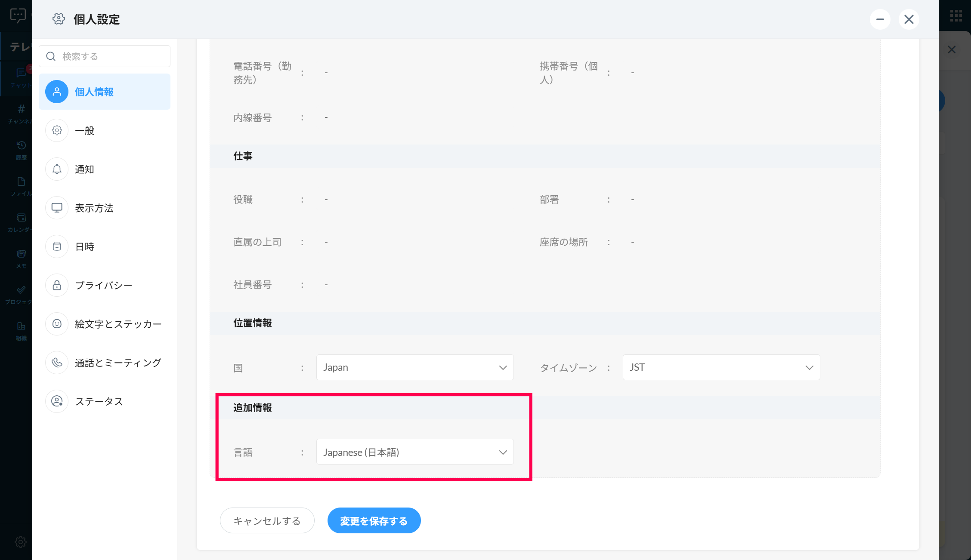Minimize the 個人設定 dialog
The height and width of the screenshot is (560, 971).
[880, 19]
